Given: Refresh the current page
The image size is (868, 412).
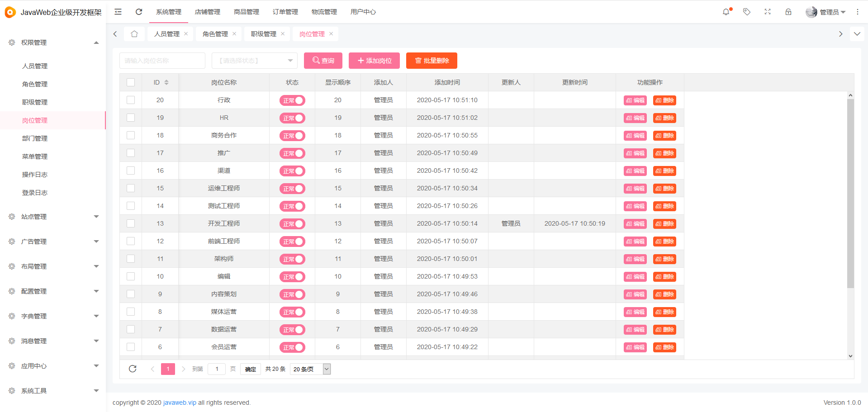Looking at the screenshot, I should pyautogui.click(x=139, y=11).
